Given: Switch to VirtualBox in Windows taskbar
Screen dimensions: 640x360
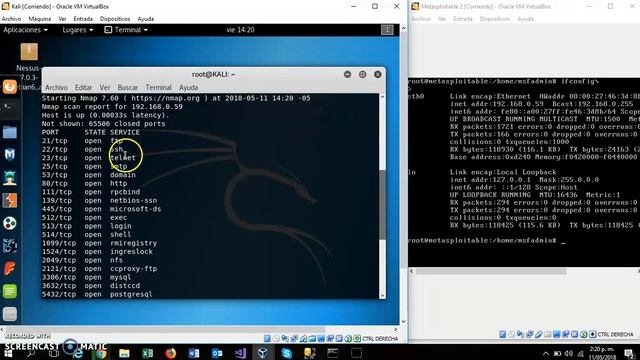Looking at the screenshot, I should (x=263, y=353).
